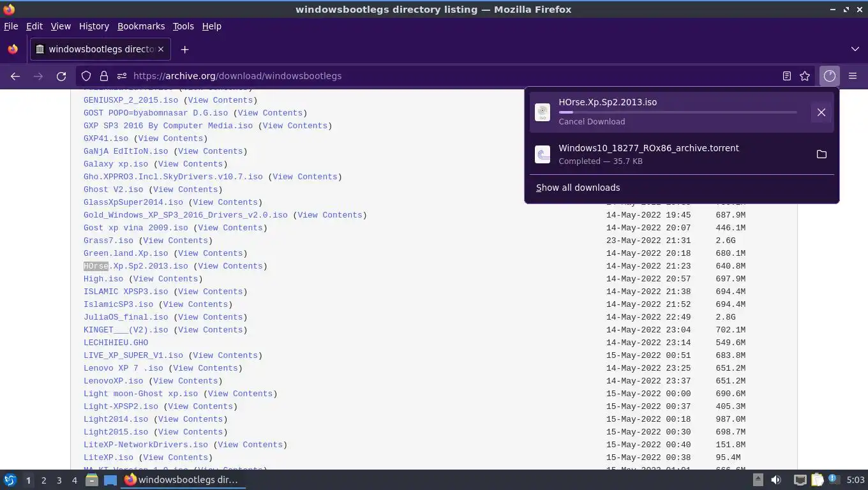Open the History menu
This screenshot has height=490, width=868.
tap(94, 26)
